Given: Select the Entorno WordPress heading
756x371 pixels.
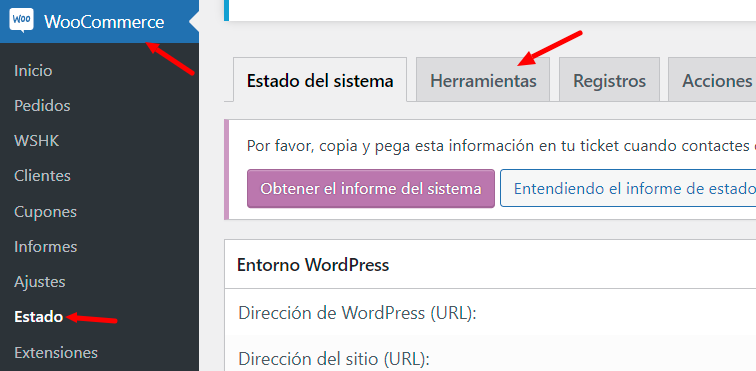Looking at the screenshot, I should [313, 265].
